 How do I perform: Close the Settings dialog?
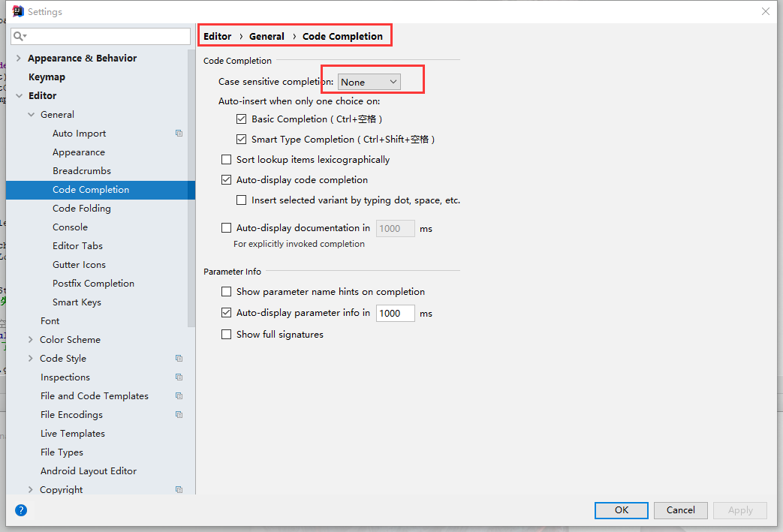tap(766, 11)
